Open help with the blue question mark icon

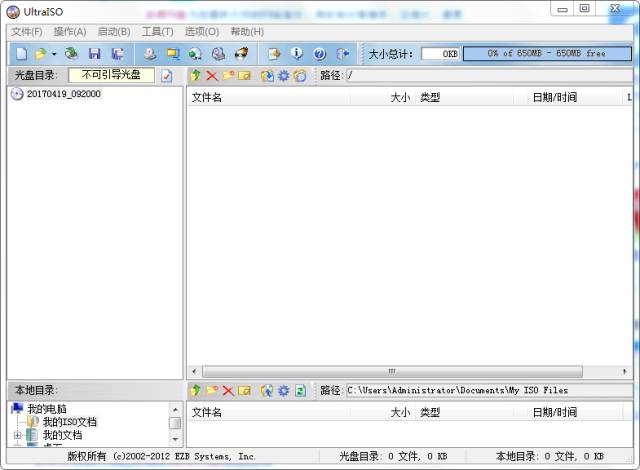319,53
